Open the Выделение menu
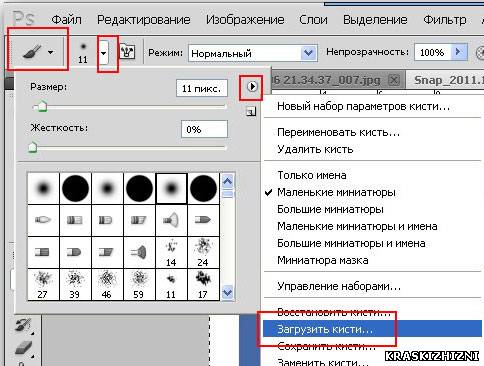 [x=375, y=20]
